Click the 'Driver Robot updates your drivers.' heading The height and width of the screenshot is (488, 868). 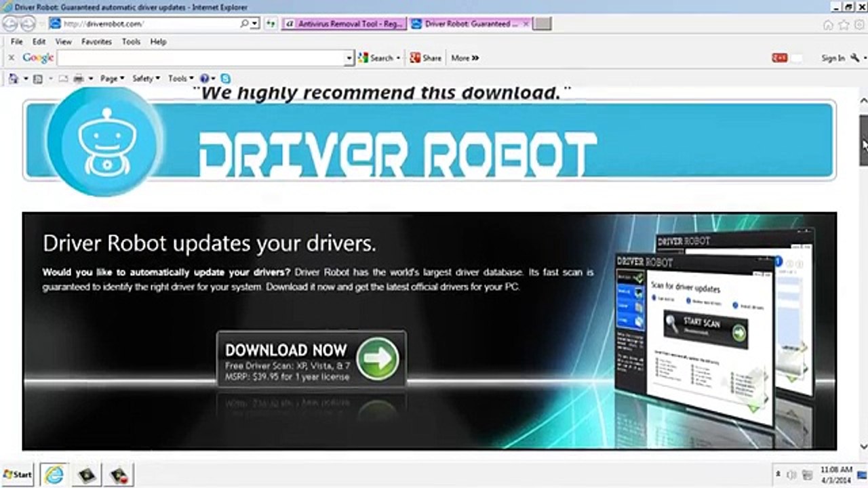tap(209, 243)
